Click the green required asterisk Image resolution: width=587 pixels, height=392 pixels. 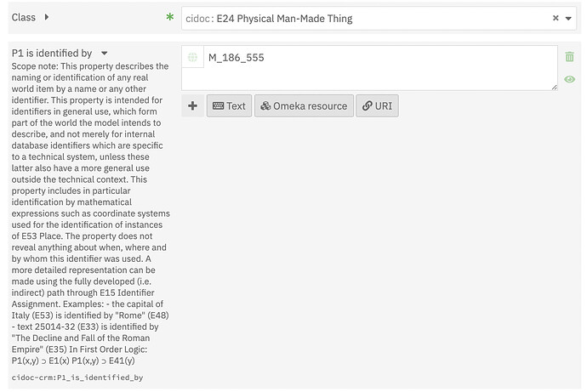click(x=170, y=17)
